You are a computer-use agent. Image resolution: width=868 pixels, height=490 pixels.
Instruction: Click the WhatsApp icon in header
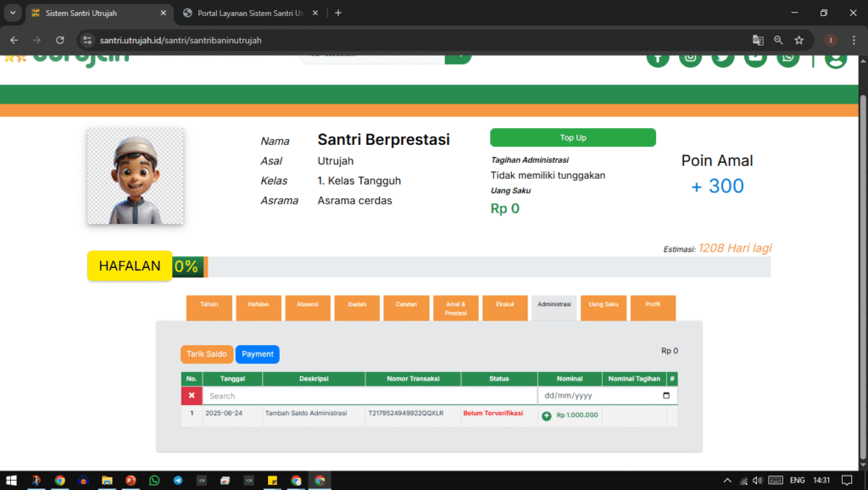pos(788,58)
